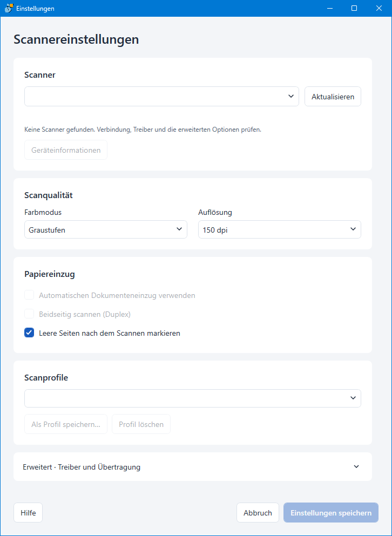Click Als Profil speichern... button
The height and width of the screenshot is (536, 392).
(x=66, y=424)
